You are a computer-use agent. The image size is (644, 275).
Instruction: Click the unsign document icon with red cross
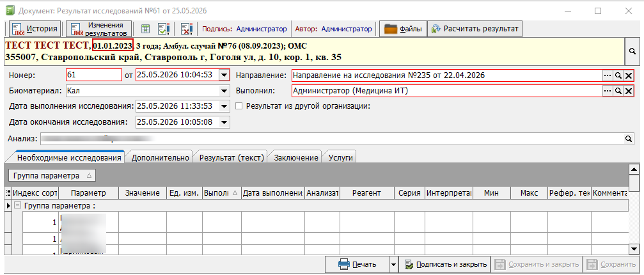pyautogui.click(x=187, y=29)
